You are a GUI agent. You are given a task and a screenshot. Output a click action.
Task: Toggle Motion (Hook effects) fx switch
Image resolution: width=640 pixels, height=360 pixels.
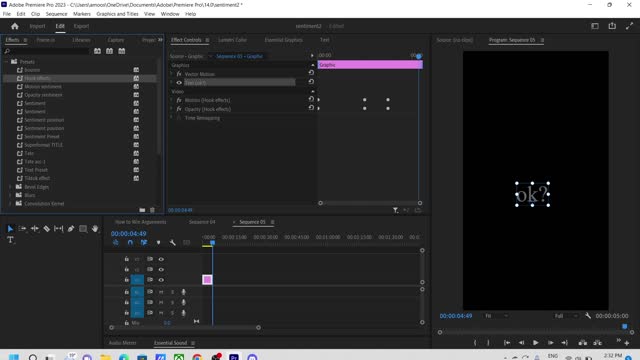pyautogui.click(x=179, y=100)
